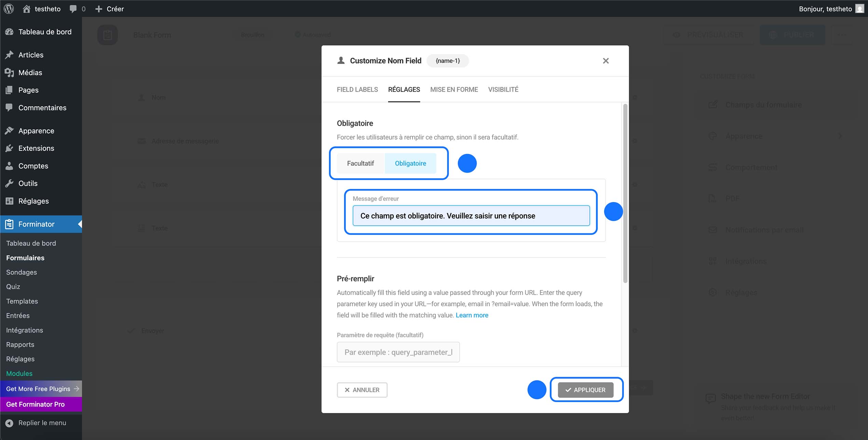Select the Champs du formulaire pencil icon
The height and width of the screenshot is (440, 868).
click(713, 105)
